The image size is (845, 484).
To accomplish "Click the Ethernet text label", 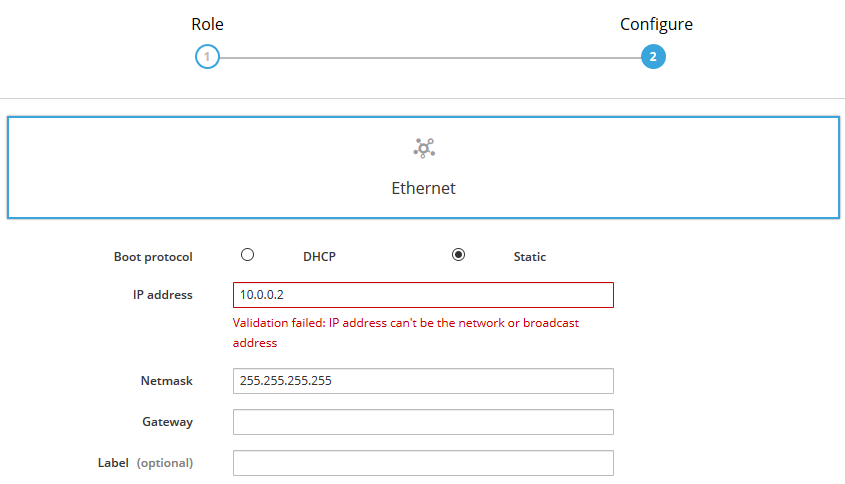I will [x=423, y=188].
